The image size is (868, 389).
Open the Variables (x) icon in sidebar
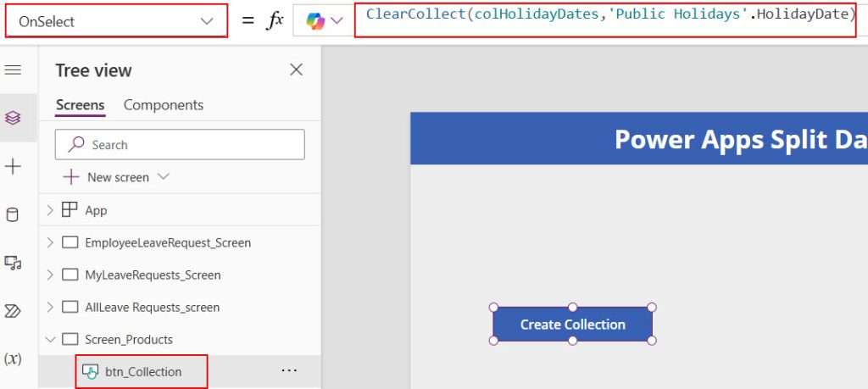click(13, 359)
